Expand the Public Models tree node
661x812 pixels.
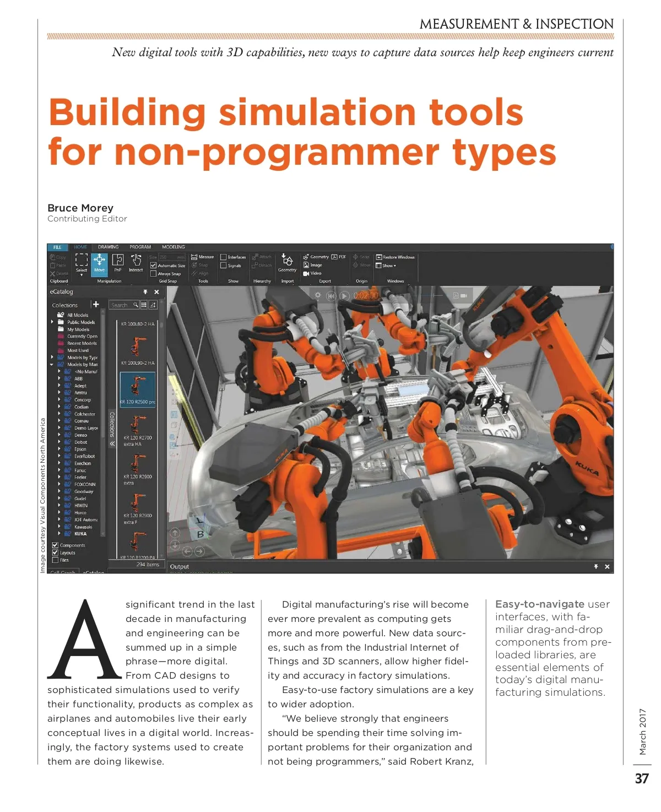[x=52, y=322]
